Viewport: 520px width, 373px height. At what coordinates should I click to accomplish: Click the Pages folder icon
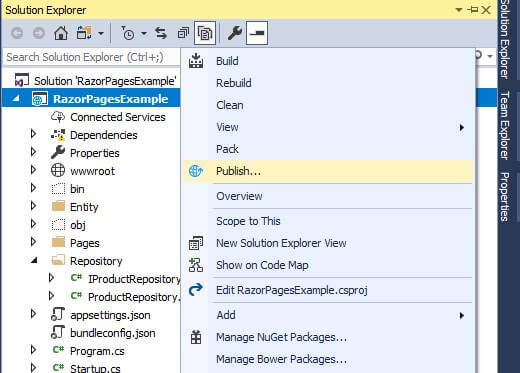[x=58, y=242]
